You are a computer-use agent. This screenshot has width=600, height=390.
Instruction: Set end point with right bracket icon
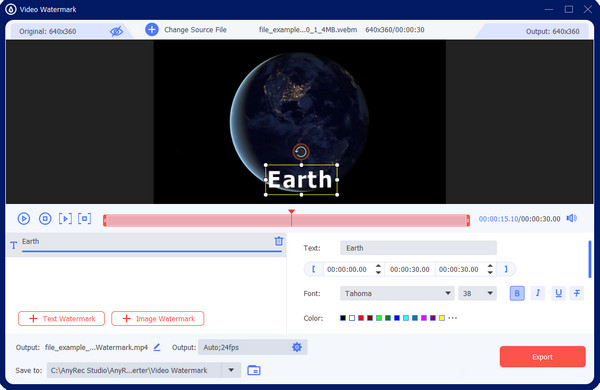[505, 269]
